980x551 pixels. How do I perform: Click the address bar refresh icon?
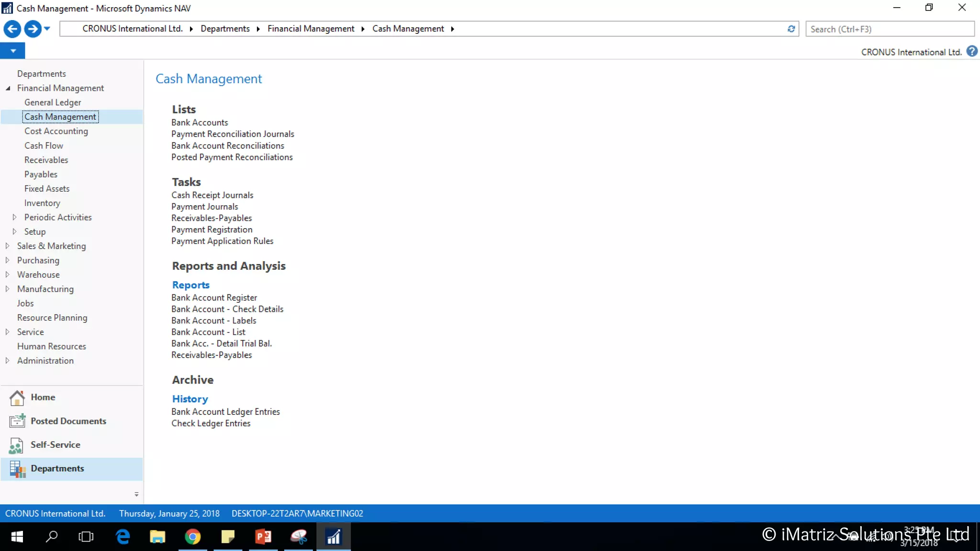[791, 29]
